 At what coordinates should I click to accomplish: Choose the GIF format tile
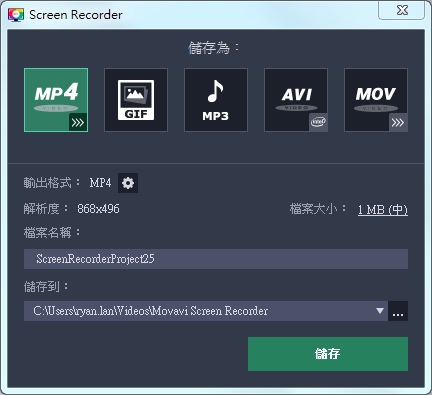click(x=136, y=100)
